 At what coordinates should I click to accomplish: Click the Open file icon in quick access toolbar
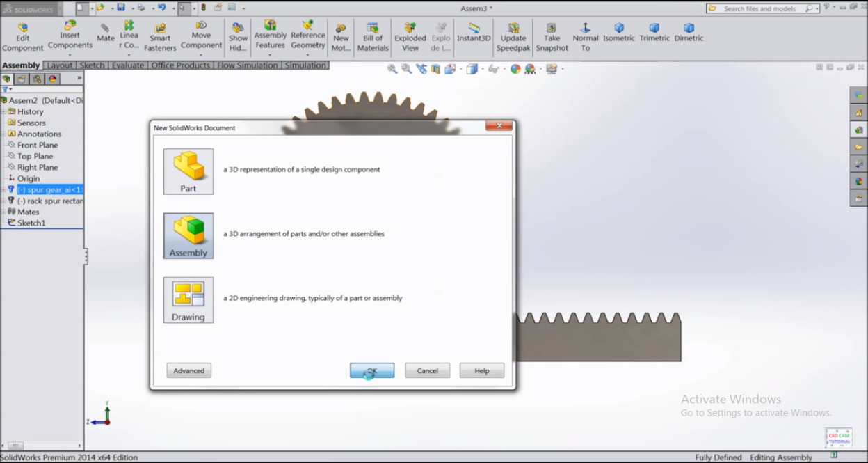100,8
